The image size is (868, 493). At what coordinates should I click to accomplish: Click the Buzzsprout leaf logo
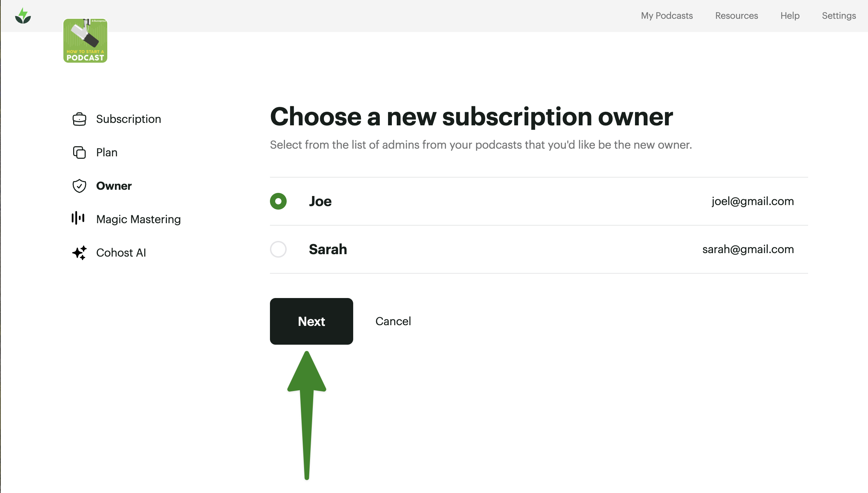point(23,16)
